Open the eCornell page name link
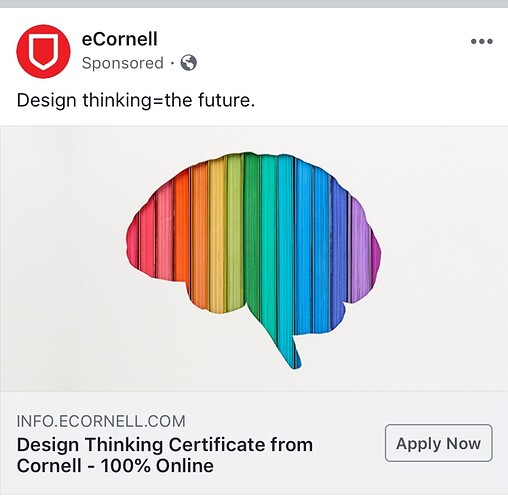 coord(120,39)
